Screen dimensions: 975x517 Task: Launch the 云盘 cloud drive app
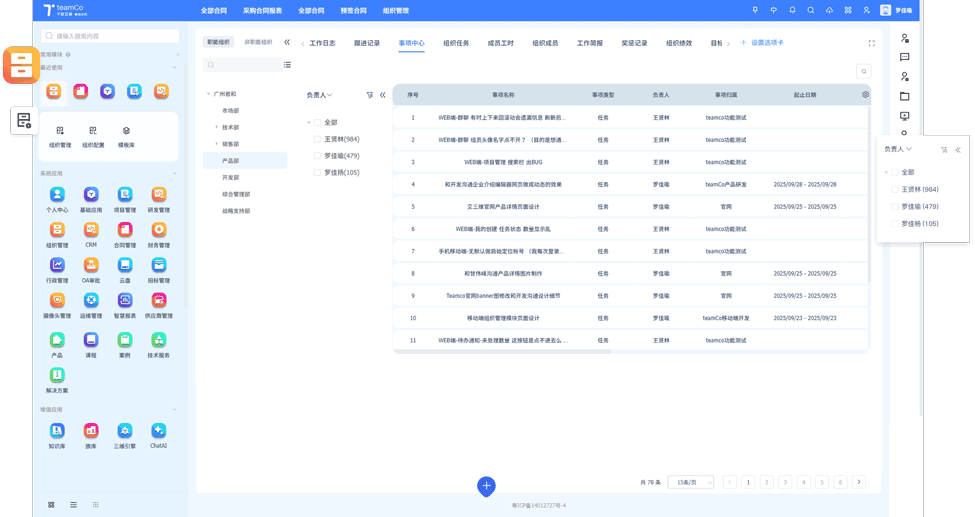pyautogui.click(x=125, y=265)
